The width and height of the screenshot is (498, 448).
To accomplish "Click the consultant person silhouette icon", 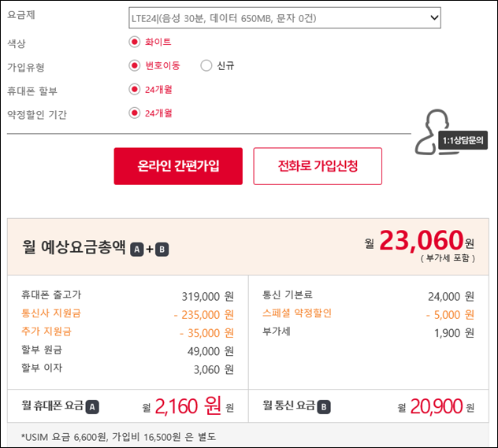I will click(433, 132).
